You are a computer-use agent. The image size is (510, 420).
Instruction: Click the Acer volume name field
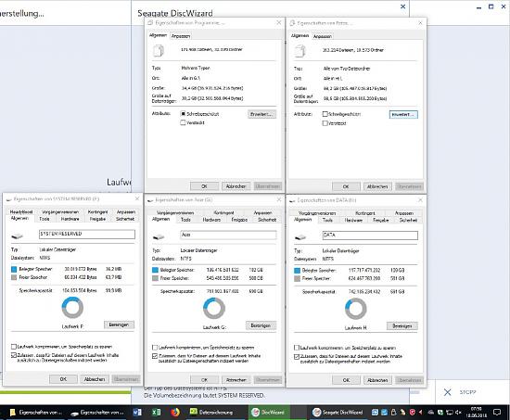click(x=228, y=235)
